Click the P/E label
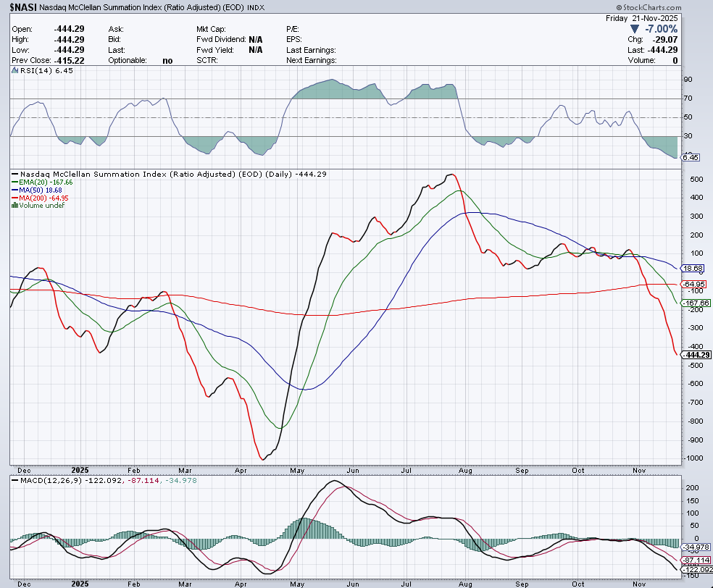713x588 pixels. [293, 29]
